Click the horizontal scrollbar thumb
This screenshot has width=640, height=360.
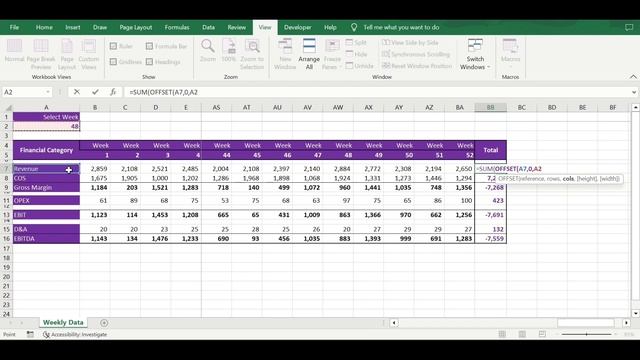586,323
